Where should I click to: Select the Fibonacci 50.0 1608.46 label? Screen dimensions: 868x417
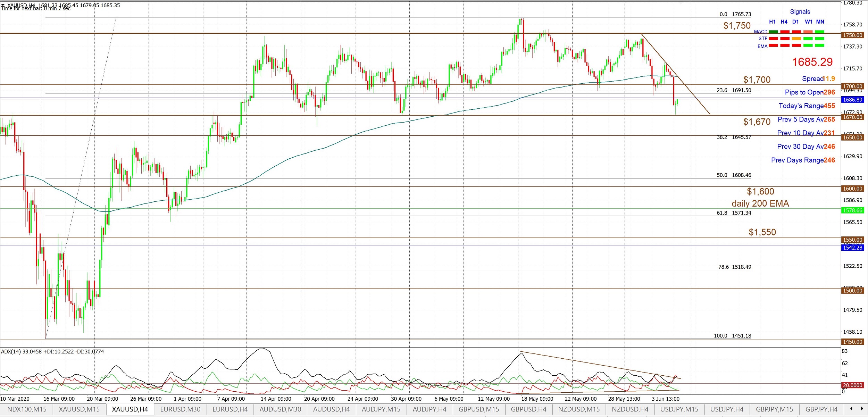click(x=734, y=175)
